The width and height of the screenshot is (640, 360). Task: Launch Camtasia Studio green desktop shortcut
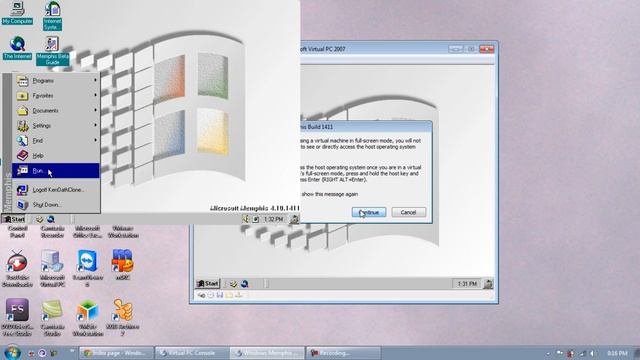click(x=52, y=317)
